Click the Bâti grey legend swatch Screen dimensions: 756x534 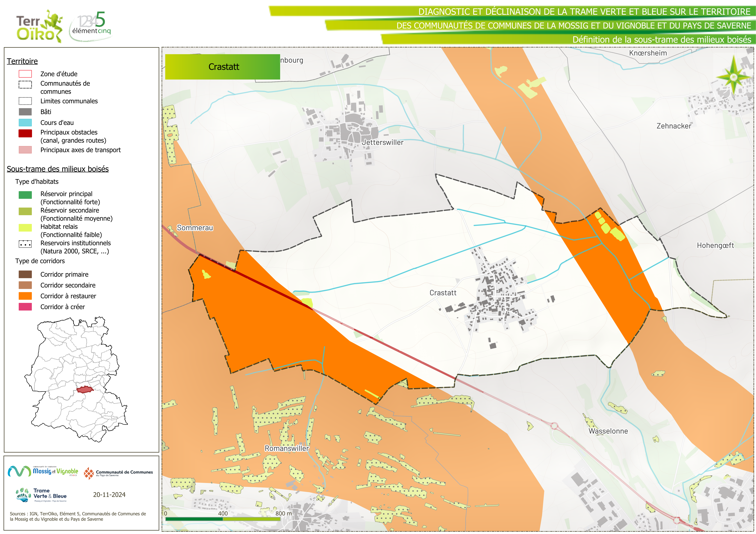(x=25, y=112)
